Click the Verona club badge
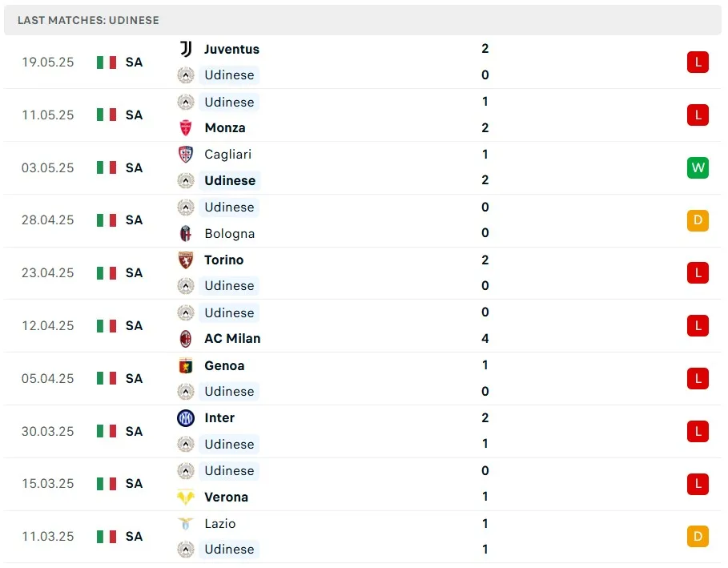This screenshot has width=728, height=568. coord(186,497)
